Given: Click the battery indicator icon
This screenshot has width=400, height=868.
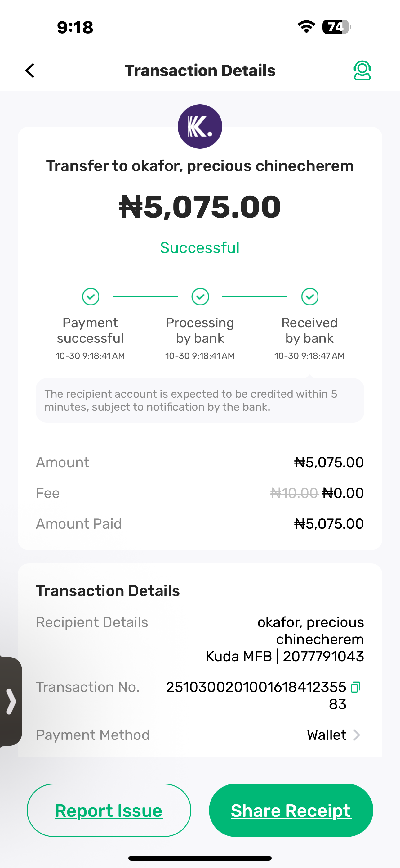Looking at the screenshot, I should [336, 27].
